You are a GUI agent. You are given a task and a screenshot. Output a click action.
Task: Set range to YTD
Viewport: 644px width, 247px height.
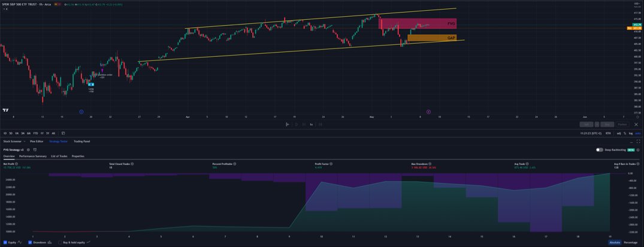pyautogui.click(x=35, y=133)
